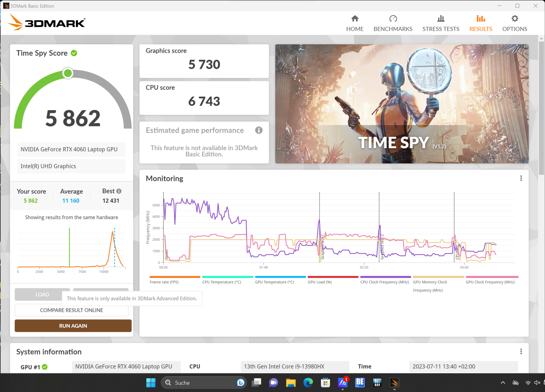Toggle GPU Clock Frequency legend series

pos(492,280)
